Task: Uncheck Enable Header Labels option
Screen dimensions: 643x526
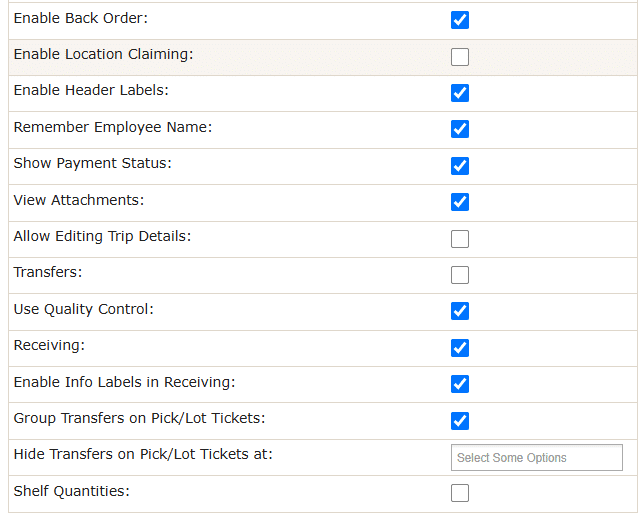Action: pyautogui.click(x=460, y=93)
